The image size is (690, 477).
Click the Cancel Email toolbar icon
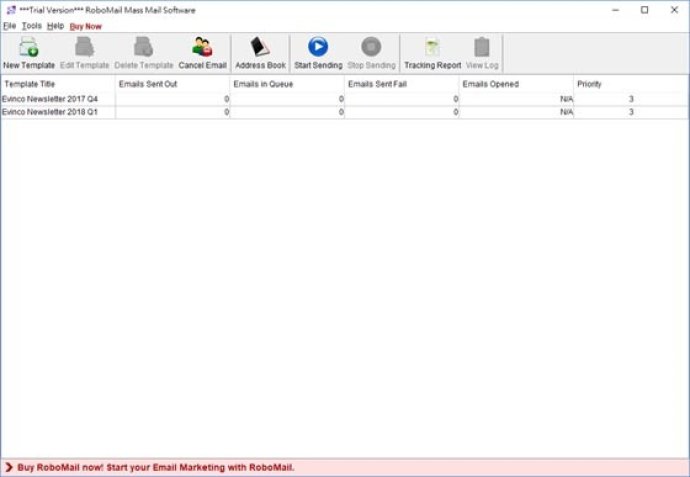pyautogui.click(x=202, y=47)
